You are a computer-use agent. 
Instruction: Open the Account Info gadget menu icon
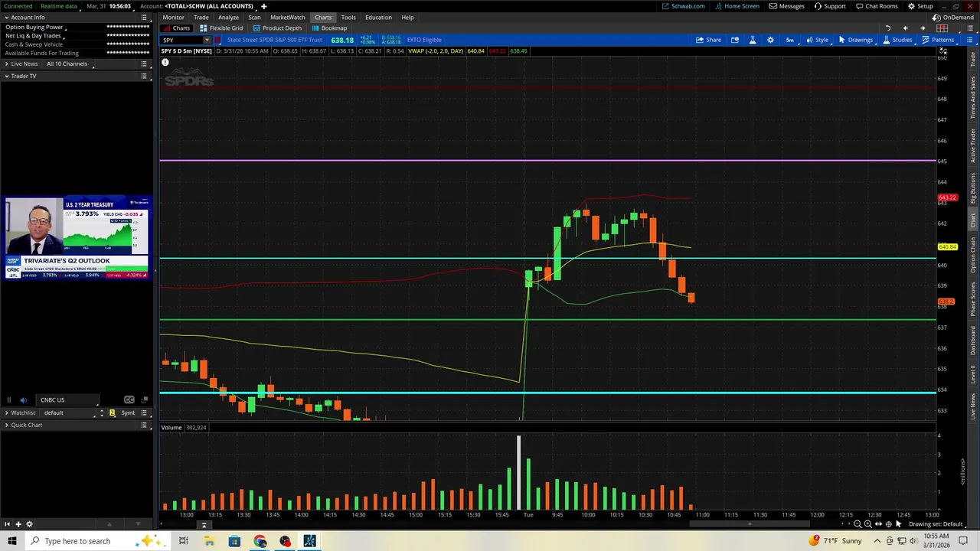(144, 17)
